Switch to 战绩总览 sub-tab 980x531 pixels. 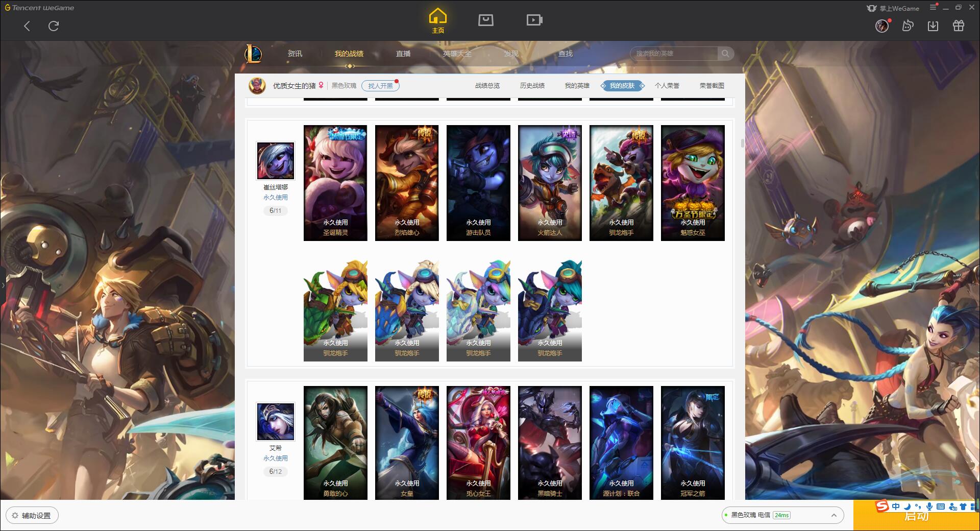[487, 86]
